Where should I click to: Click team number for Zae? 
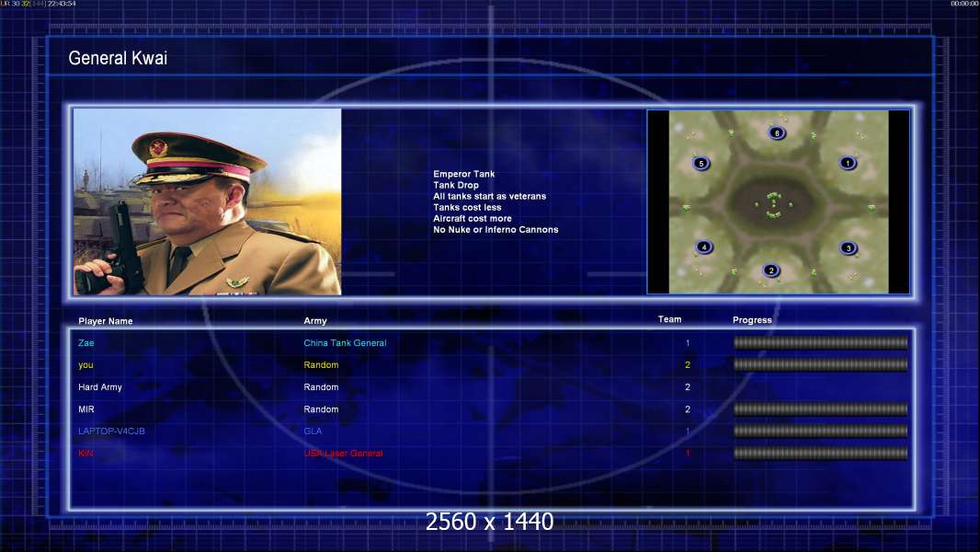tap(688, 343)
